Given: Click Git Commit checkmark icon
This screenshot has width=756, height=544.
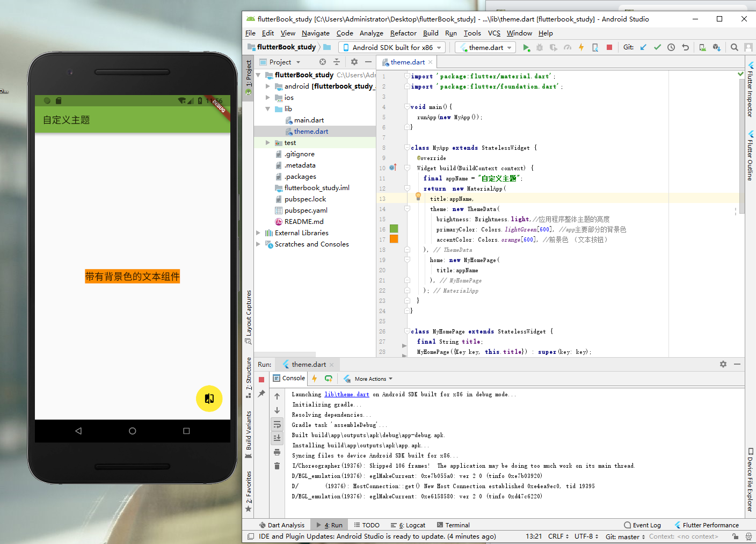Looking at the screenshot, I should point(657,47).
